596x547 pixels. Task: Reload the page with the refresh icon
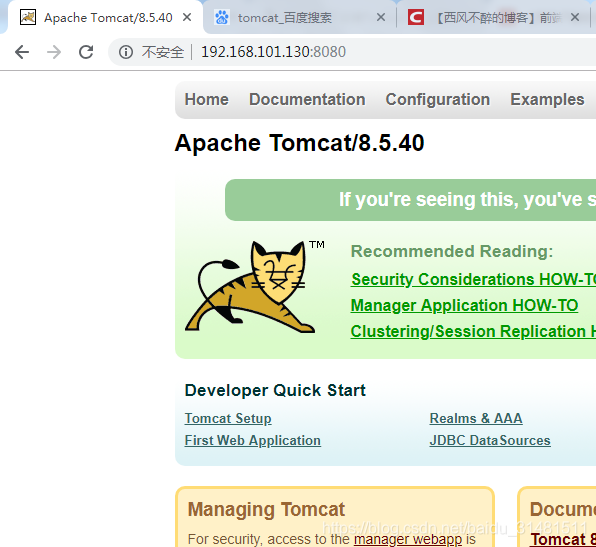(86, 52)
